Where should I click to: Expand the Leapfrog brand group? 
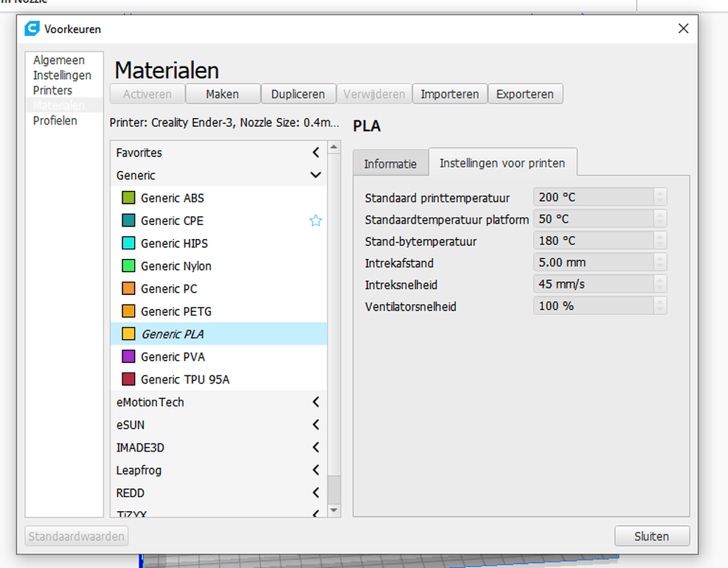pos(316,470)
